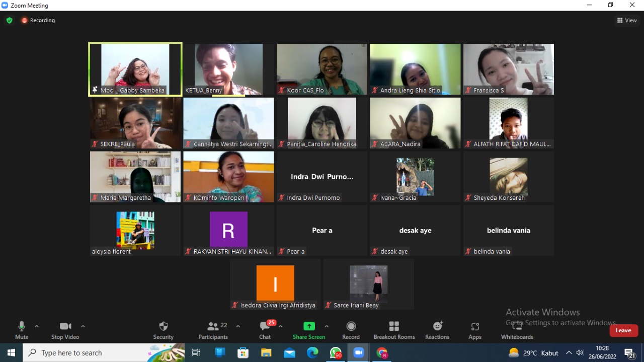Select Fransisca S video tile

pos(509,69)
